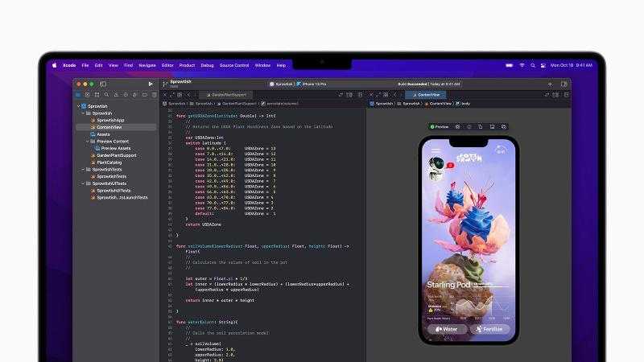Click the hamburger menu in the phone preview
Image resolution: width=644 pixels, height=362 pixels.
coord(436,150)
